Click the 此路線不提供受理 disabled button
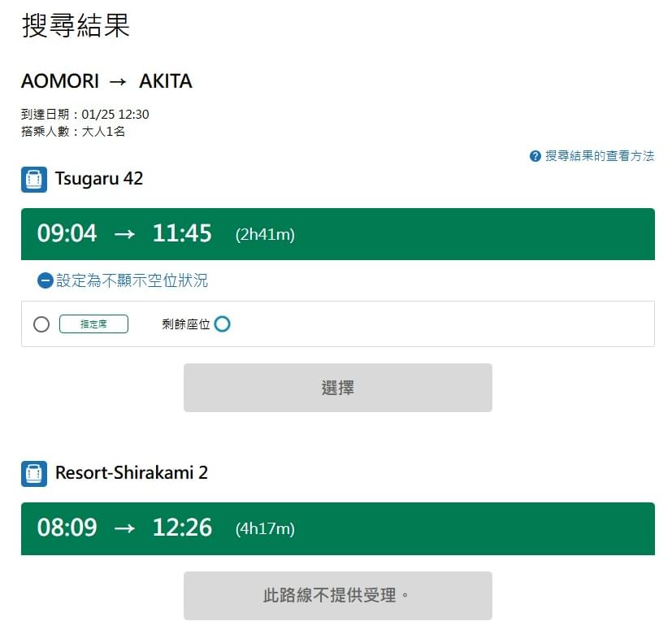 click(x=338, y=595)
